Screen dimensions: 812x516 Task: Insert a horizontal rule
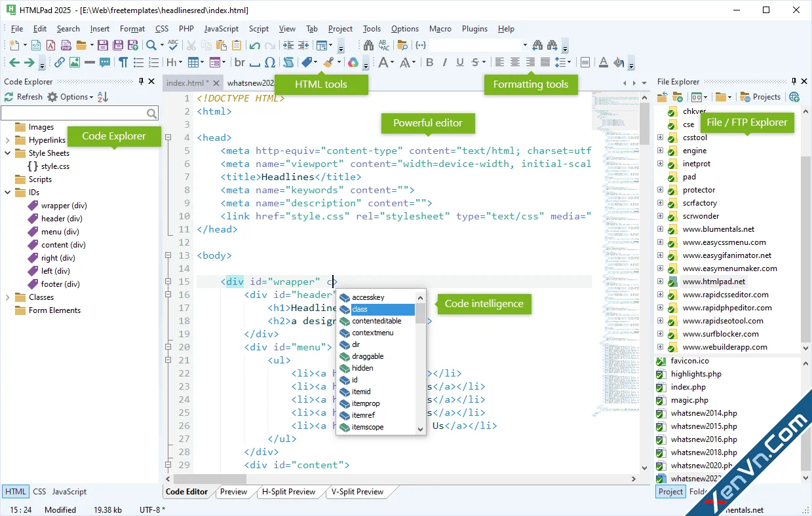tap(90, 62)
